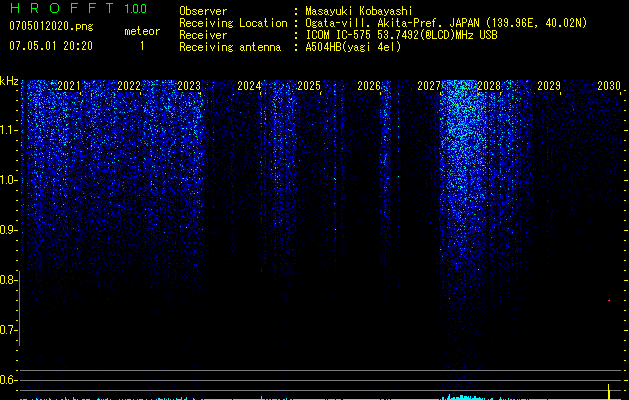Click the 2029 time marker
Image resolution: width=629 pixels, height=400 pixels.
549,85
